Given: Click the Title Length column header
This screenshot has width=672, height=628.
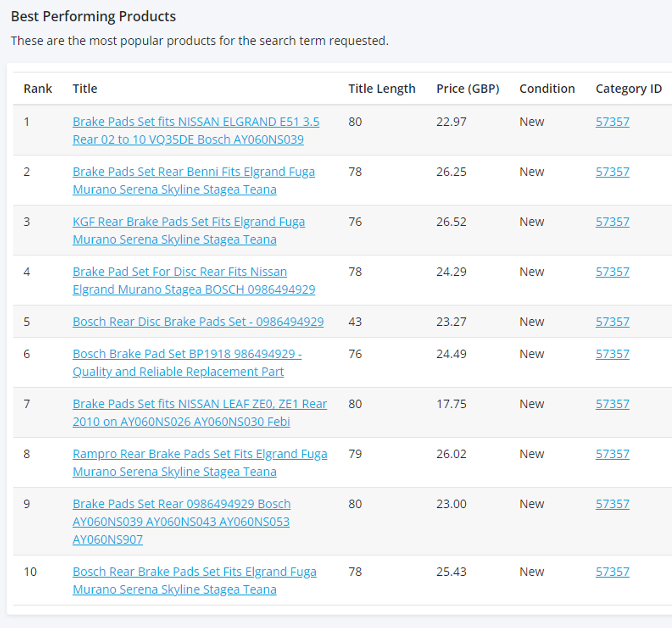Looking at the screenshot, I should [x=382, y=89].
